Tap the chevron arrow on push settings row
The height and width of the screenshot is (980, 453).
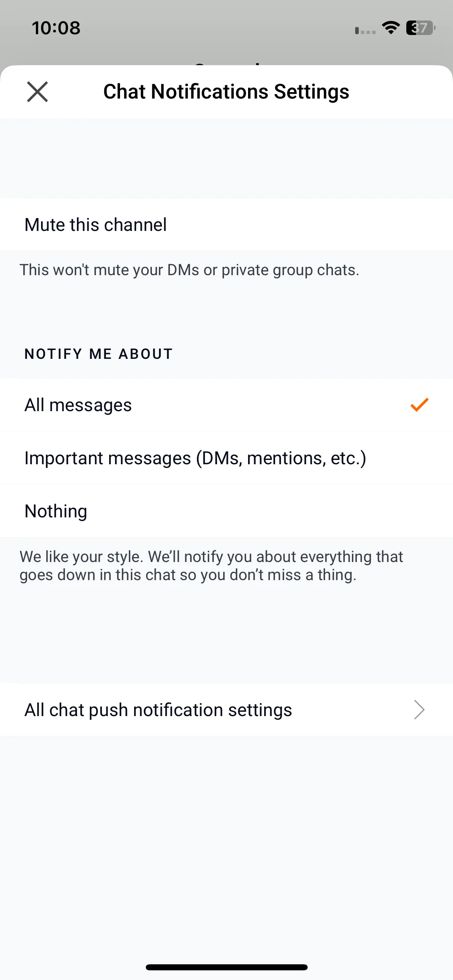419,710
